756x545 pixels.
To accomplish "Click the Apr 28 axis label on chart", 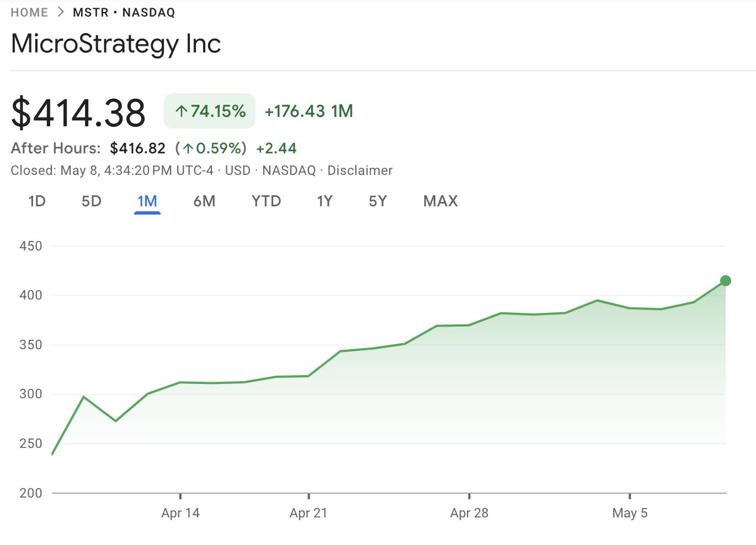I will point(469,513).
